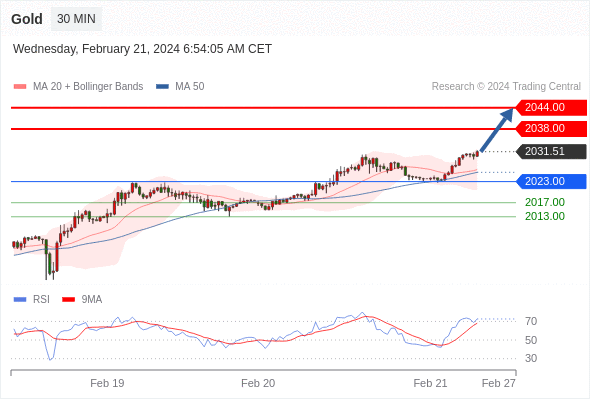Click the 30 MIN timeframe badge

tap(76, 19)
